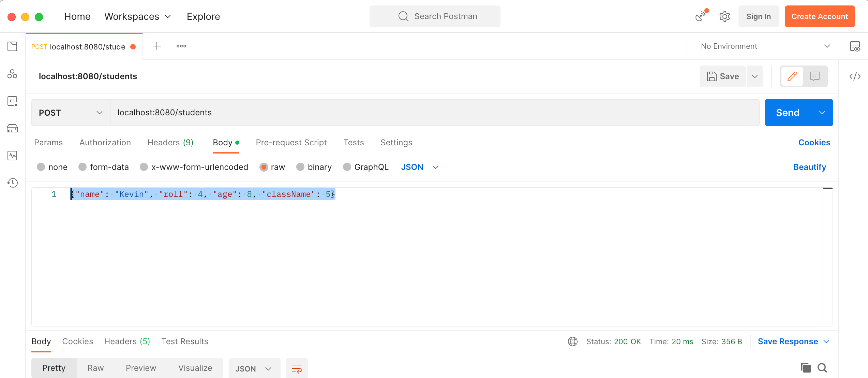Select the binary body type
Screen dimensions: 868x378
(300, 167)
